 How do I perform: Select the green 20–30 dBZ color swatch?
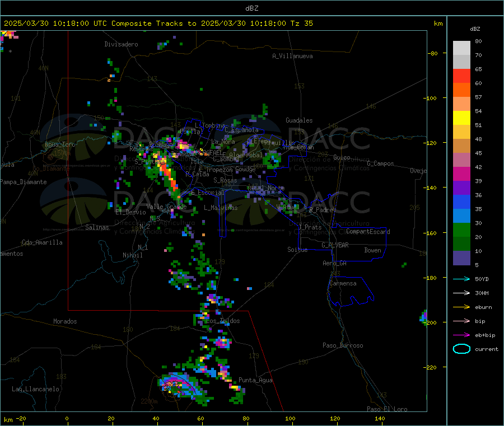461,230
